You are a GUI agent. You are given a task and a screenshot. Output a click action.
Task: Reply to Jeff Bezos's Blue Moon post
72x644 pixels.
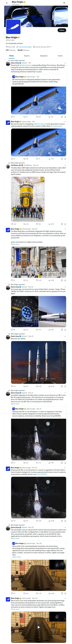(x=12, y=224)
